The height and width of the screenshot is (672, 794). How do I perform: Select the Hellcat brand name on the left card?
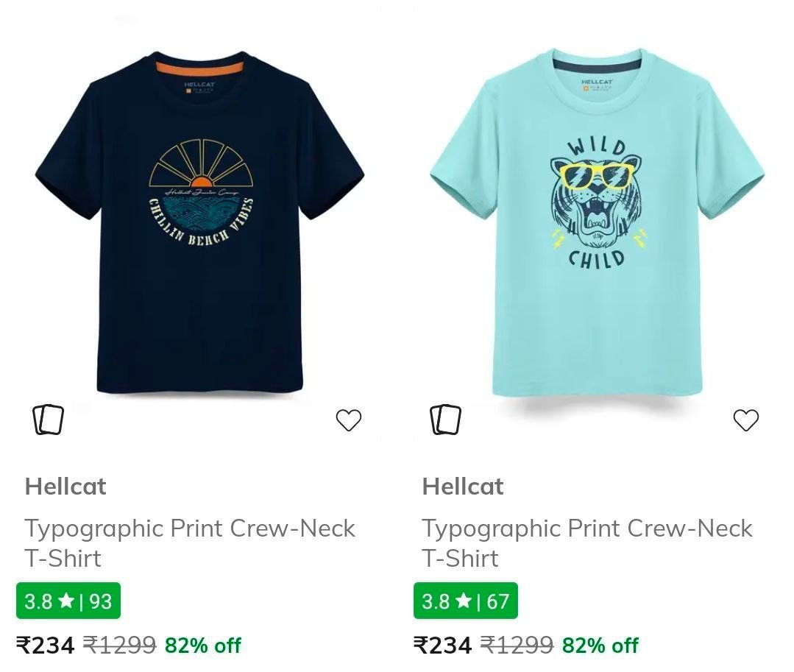pos(65,486)
